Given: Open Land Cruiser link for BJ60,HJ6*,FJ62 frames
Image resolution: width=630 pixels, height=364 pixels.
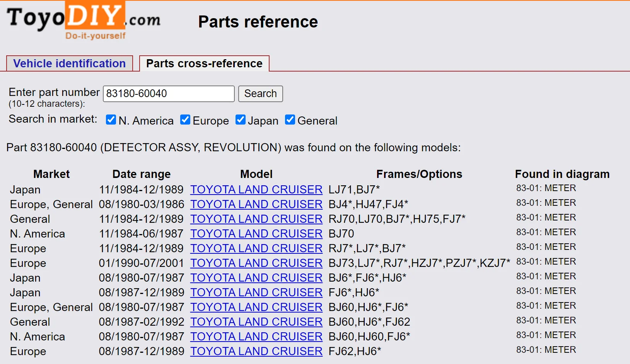Looking at the screenshot, I should point(256,322).
